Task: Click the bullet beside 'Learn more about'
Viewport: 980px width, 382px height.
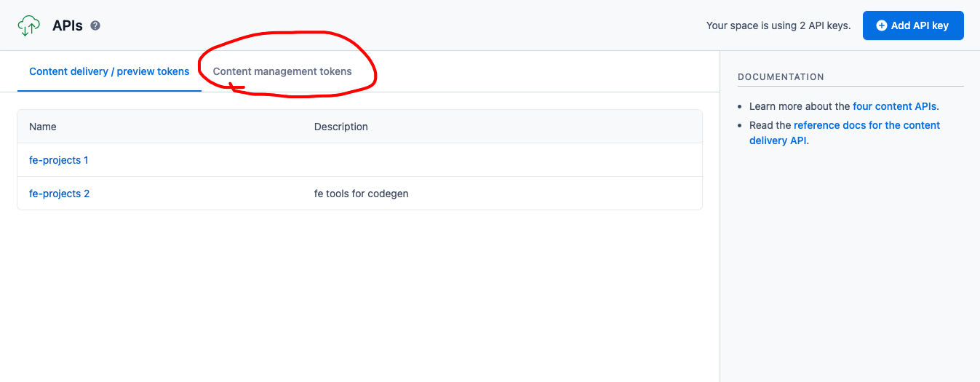Action: (741, 107)
